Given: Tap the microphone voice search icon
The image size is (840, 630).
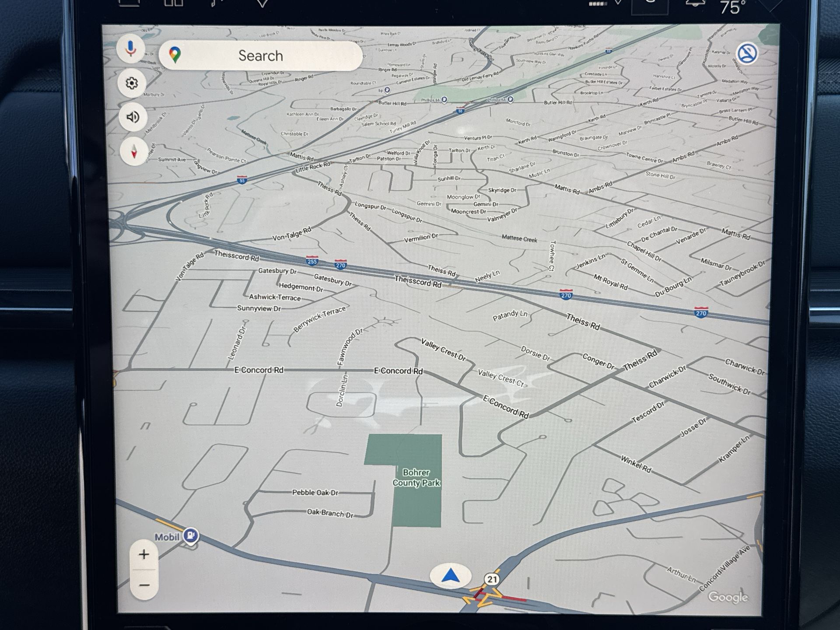Looking at the screenshot, I should [x=130, y=49].
